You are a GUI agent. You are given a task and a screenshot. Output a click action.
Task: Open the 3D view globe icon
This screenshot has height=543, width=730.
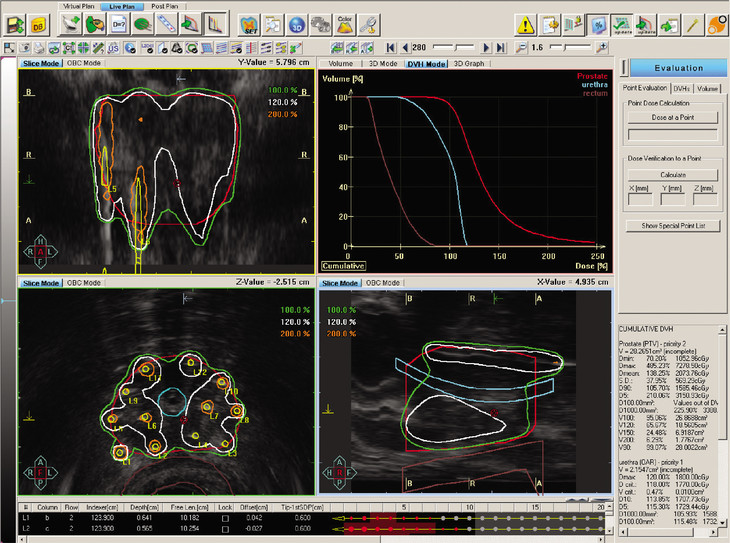[x=297, y=23]
